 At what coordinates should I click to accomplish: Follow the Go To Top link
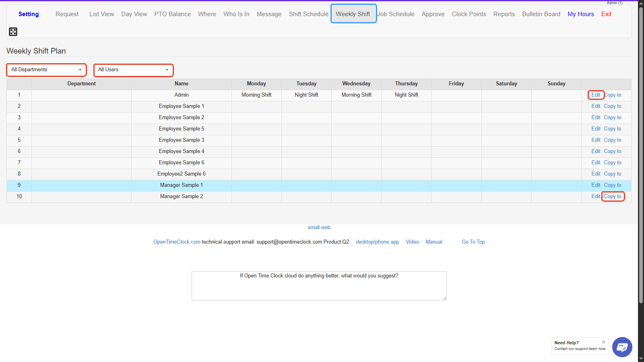click(x=473, y=242)
